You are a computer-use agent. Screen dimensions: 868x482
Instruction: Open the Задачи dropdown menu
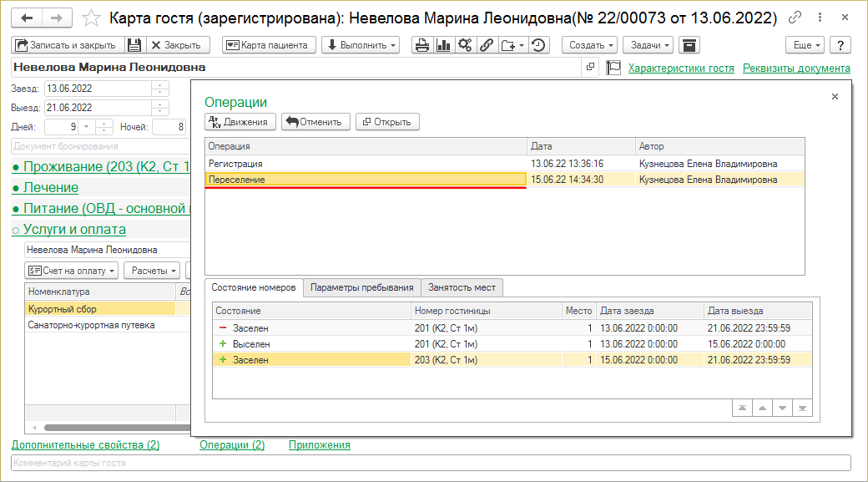(647, 45)
